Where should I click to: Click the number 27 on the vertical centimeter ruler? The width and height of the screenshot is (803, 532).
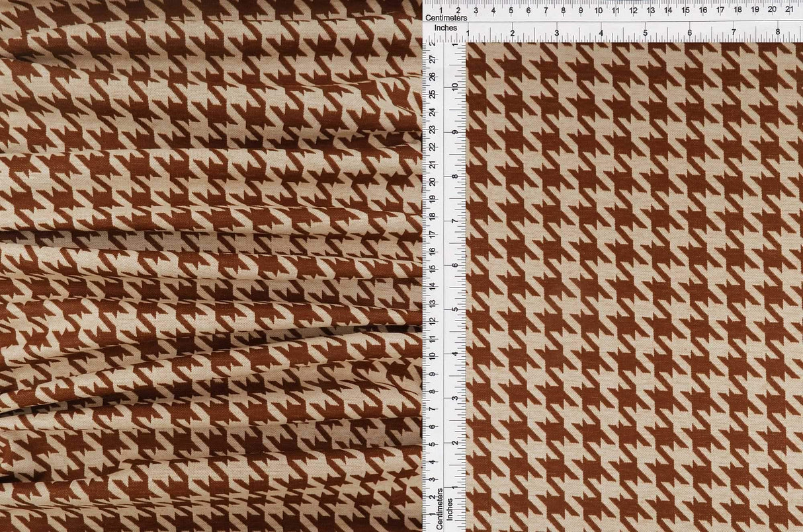[x=431, y=58]
